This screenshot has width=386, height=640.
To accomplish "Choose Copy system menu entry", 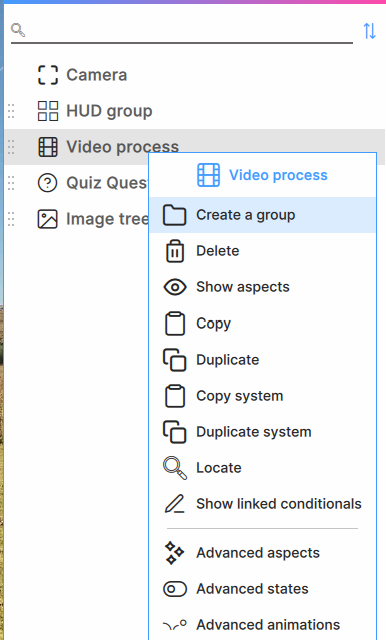I will point(262,396).
